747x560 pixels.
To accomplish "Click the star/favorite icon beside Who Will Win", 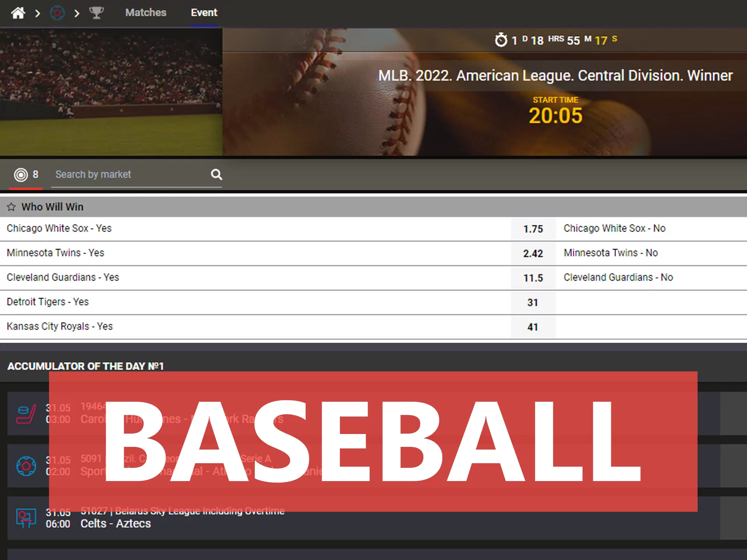I will click(x=12, y=208).
